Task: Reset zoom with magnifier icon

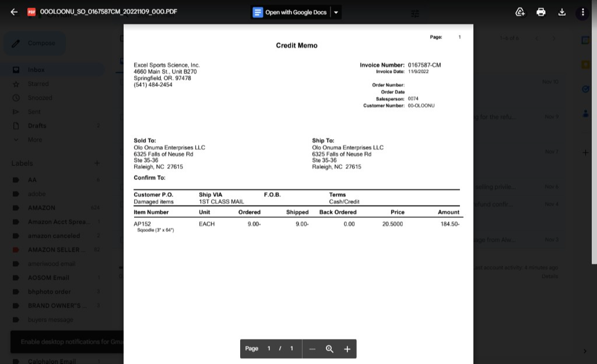Action: coord(330,349)
